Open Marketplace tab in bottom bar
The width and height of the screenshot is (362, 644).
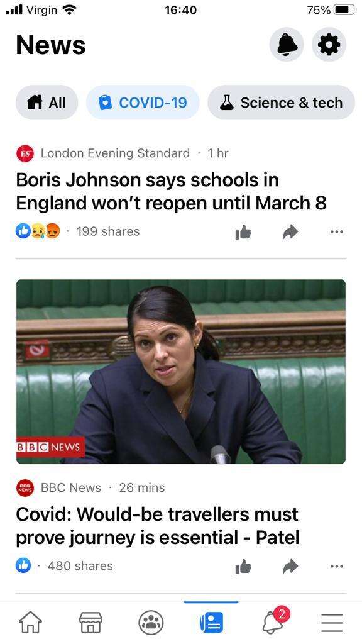(x=90, y=623)
